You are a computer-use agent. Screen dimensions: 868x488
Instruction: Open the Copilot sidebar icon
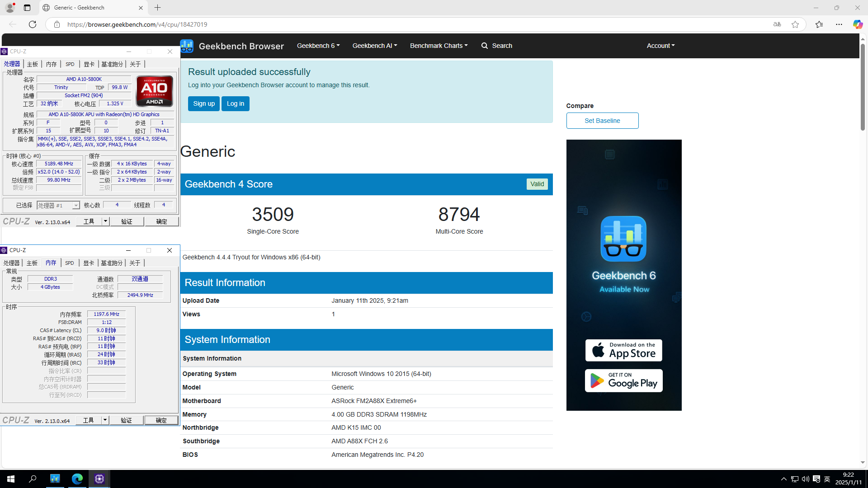click(858, 24)
